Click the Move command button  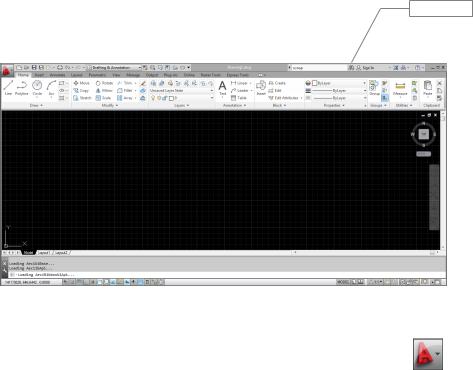click(x=81, y=83)
